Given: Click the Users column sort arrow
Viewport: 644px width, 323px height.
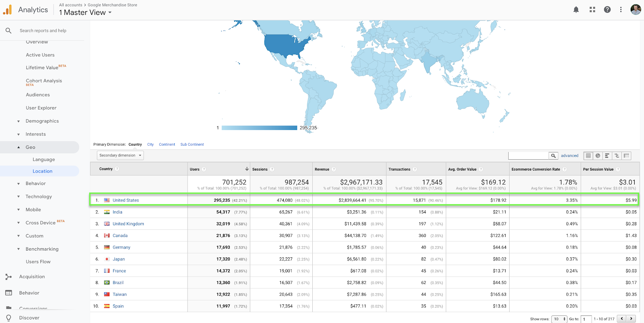Looking at the screenshot, I should pyautogui.click(x=247, y=169).
